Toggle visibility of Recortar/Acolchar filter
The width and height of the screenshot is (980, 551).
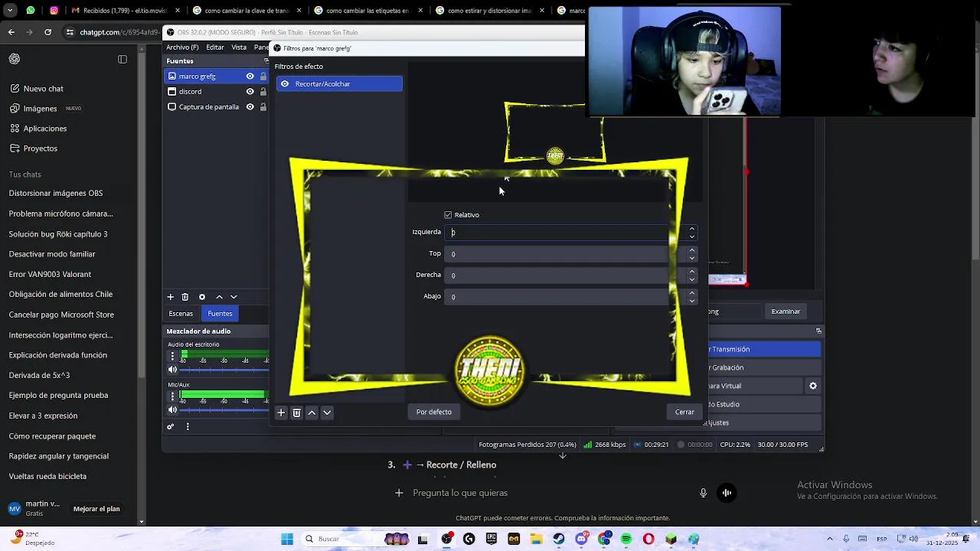pos(285,84)
